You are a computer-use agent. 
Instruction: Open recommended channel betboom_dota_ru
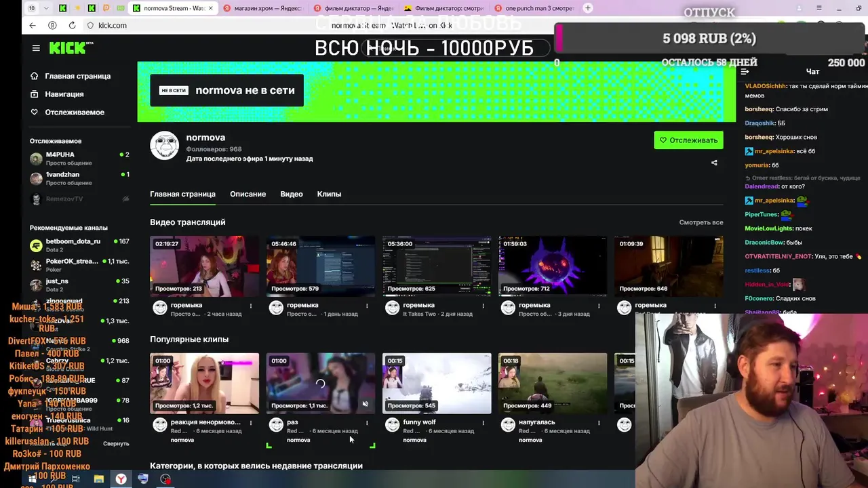pyautogui.click(x=79, y=245)
